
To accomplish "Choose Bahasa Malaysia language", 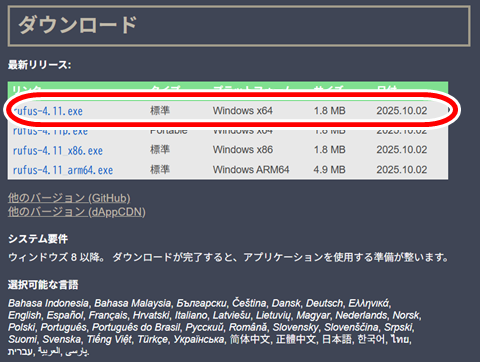I will coord(132,303).
